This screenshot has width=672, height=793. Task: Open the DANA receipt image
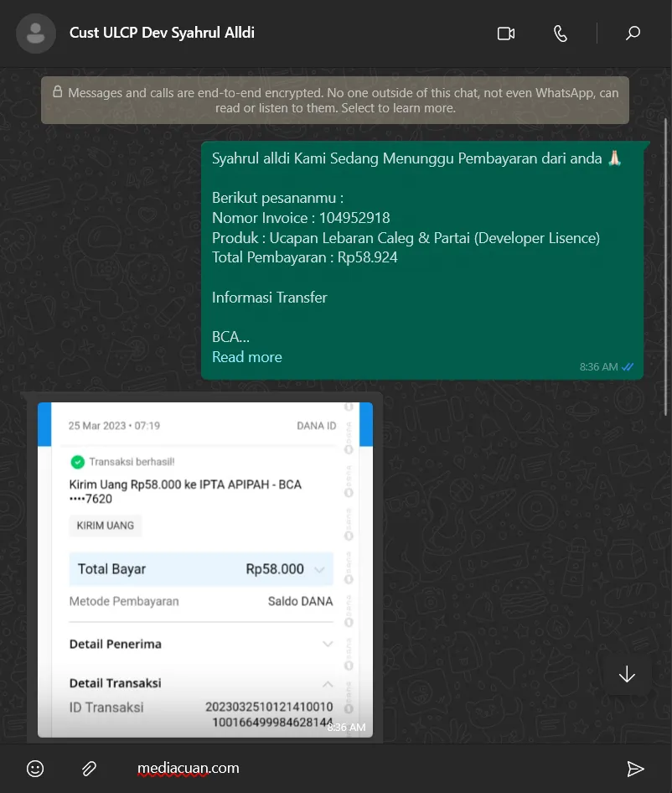pyautogui.click(x=205, y=570)
